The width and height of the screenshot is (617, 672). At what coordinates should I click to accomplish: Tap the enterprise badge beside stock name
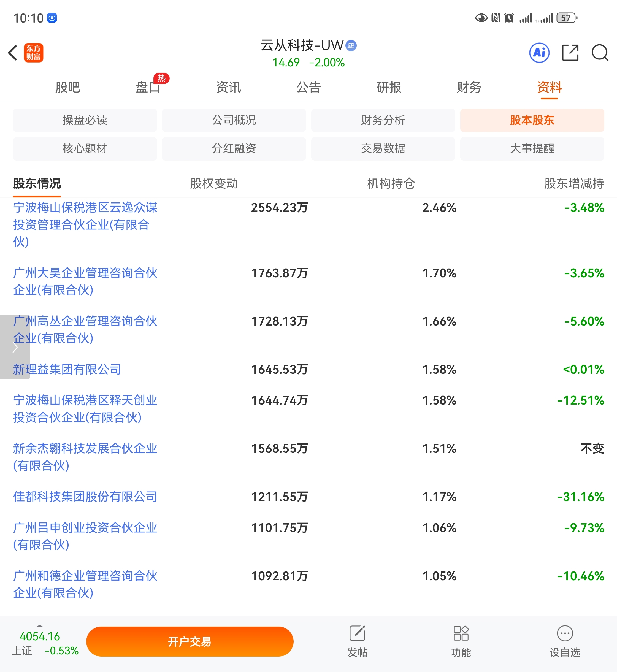point(351,45)
